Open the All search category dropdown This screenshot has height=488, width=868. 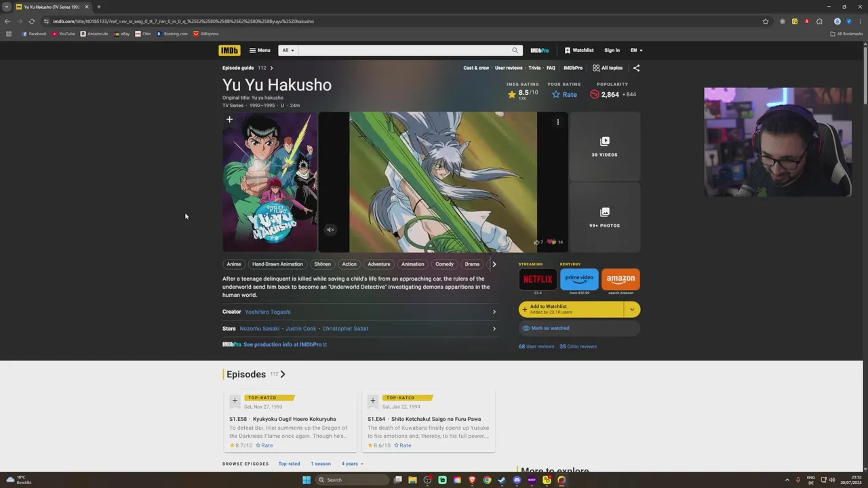coord(288,50)
